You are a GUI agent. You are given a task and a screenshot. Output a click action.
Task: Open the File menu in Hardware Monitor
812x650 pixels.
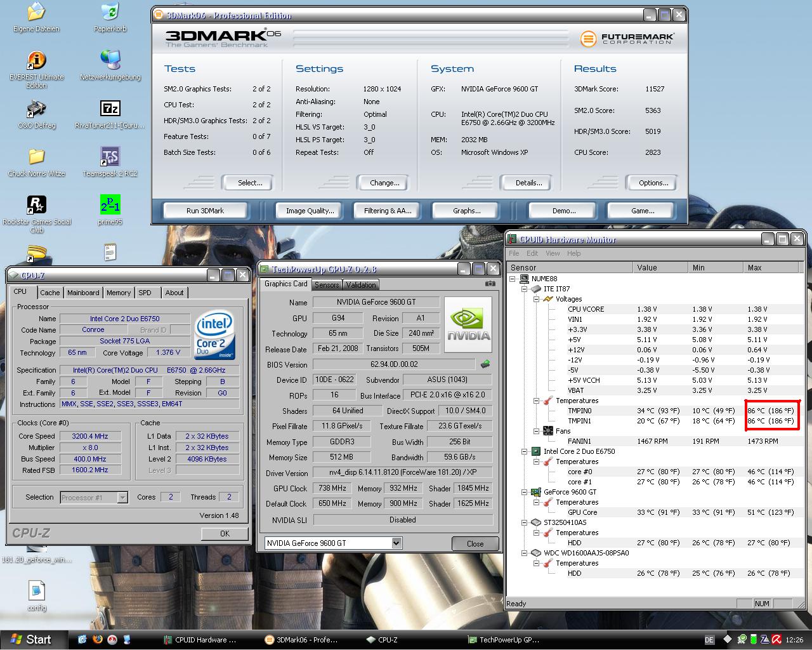[514, 253]
